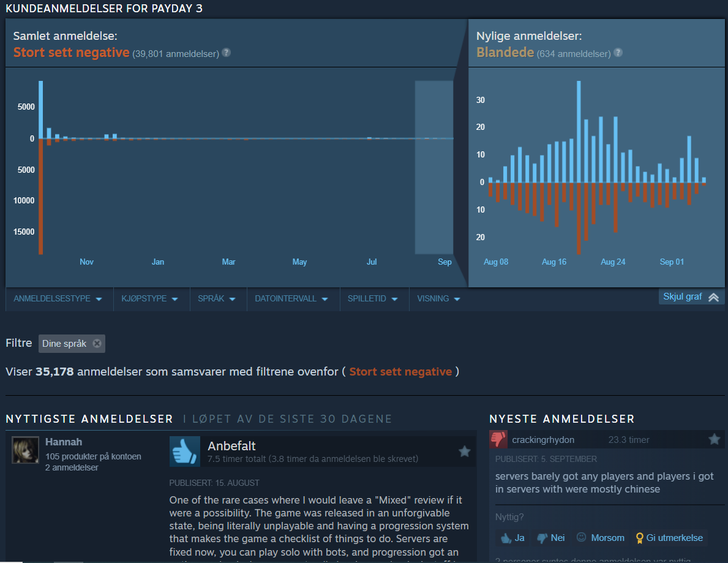Click the 'NYESTE ANMELDELSER' heading
Screen dimensions: 728x563
(x=562, y=419)
